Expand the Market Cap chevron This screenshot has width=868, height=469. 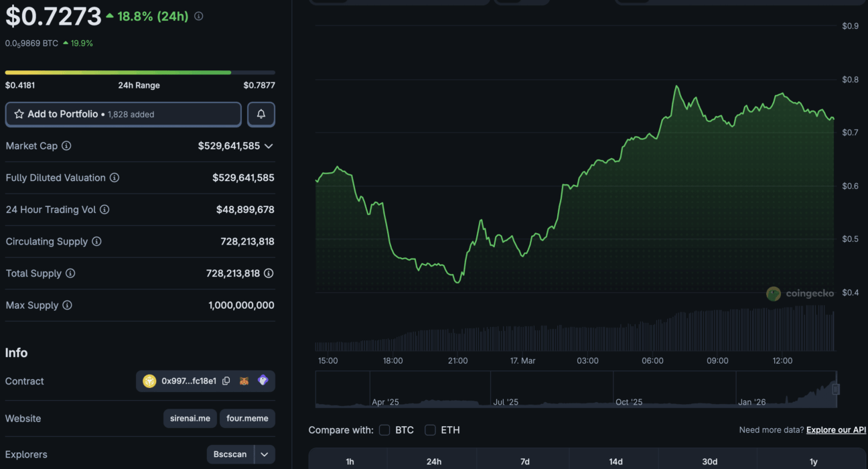click(x=269, y=146)
